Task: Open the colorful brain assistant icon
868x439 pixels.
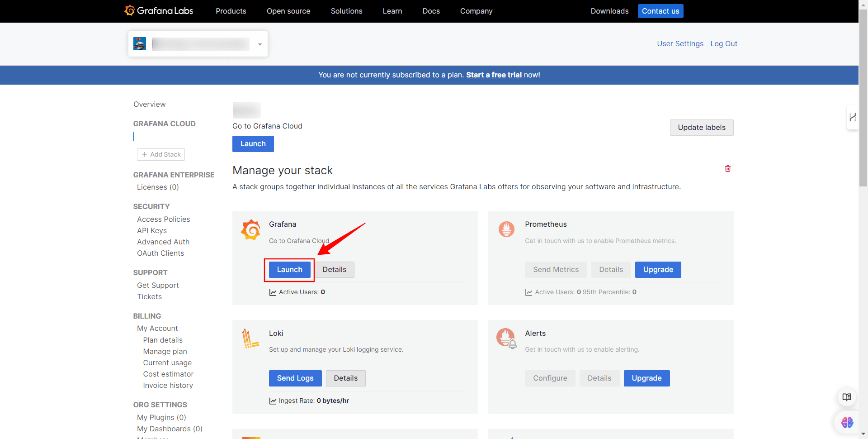Action: 847,422
